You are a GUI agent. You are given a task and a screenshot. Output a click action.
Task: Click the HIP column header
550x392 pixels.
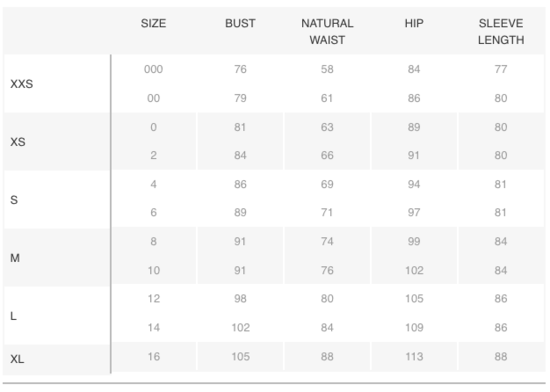pyautogui.click(x=414, y=23)
